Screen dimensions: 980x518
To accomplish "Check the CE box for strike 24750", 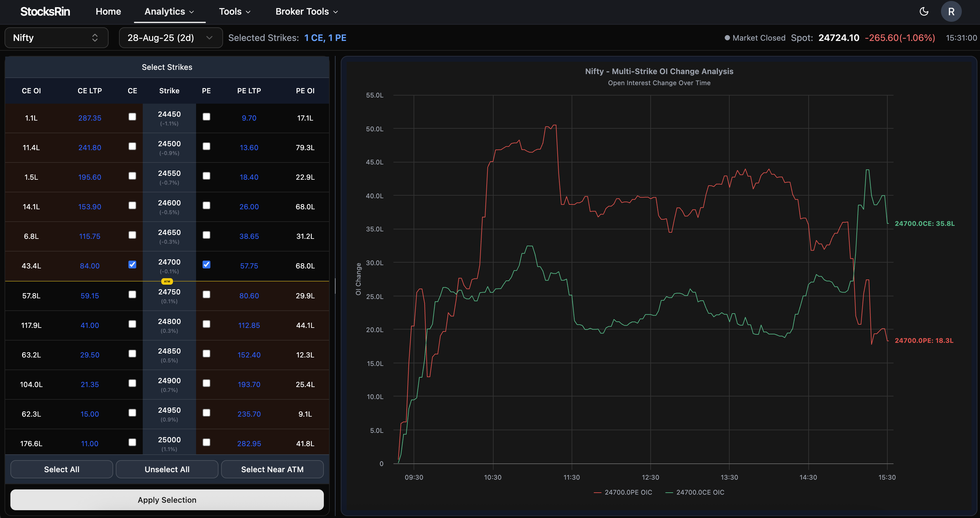I will coord(132,294).
